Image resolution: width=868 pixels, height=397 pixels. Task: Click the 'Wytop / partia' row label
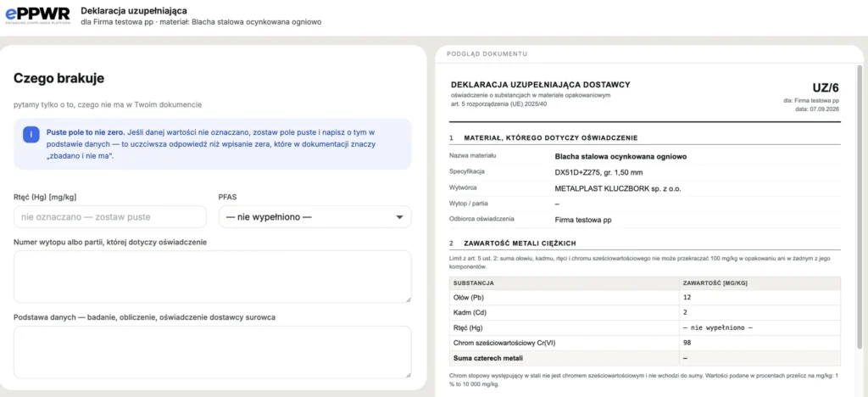tap(468, 204)
